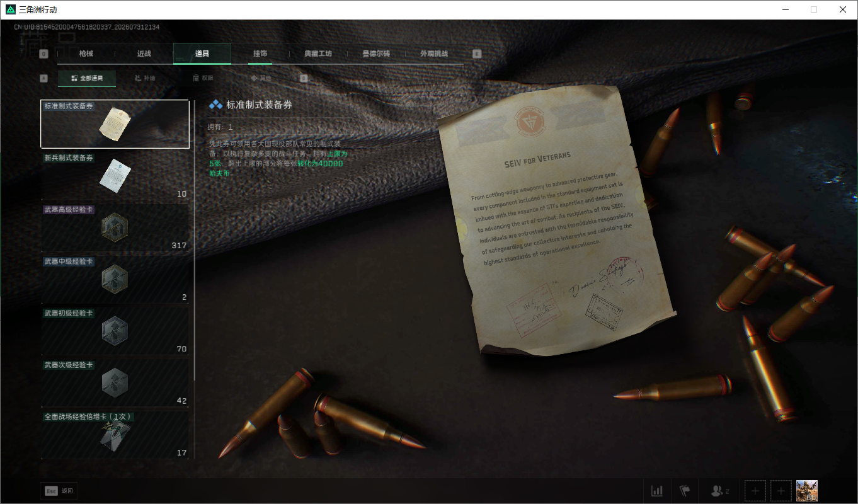This screenshot has width=858, height=504.
Task: Select the 武器初级经验卡 item card
Action: [x=115, y=331]
